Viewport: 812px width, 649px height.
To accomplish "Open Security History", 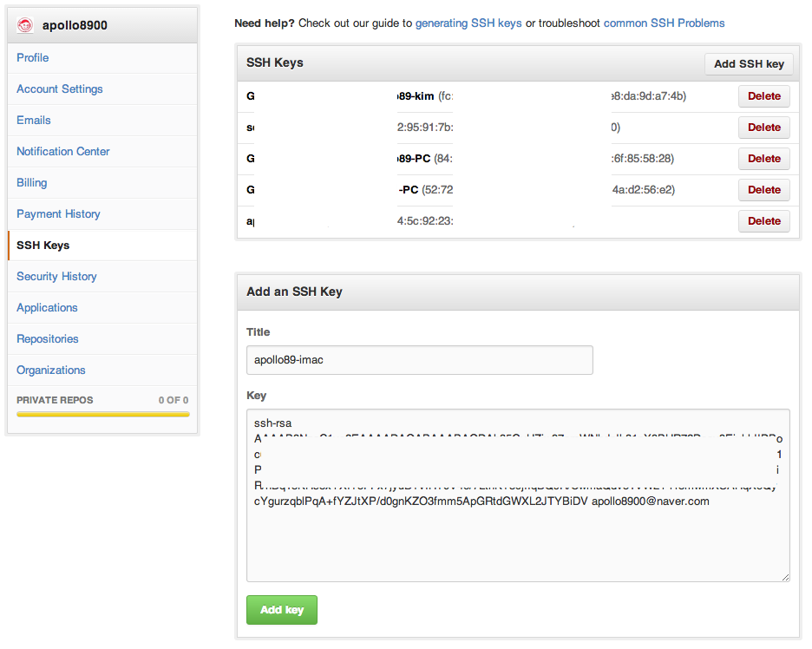I will tap(56, 276).
